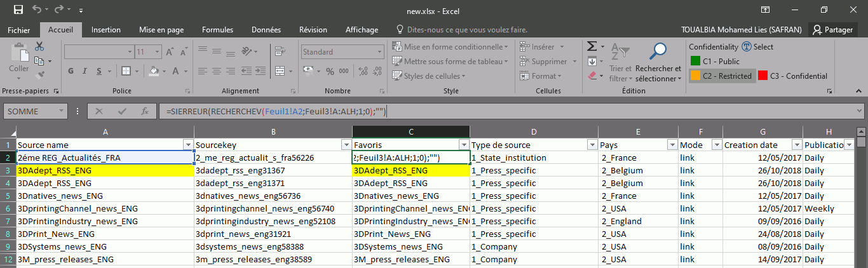
Task: Open the link in row 3
Action: click(688, 170)
